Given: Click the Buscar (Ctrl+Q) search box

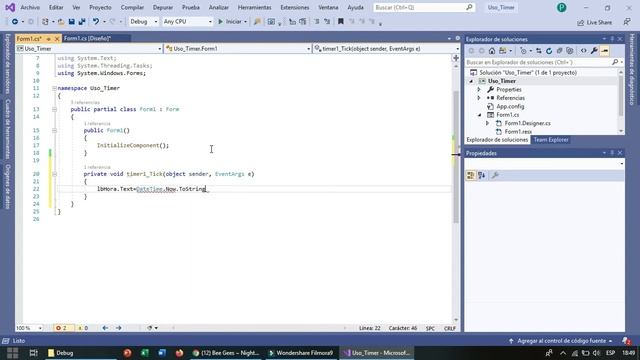Looking at the screenshot, I should click(x=424, y=7).
